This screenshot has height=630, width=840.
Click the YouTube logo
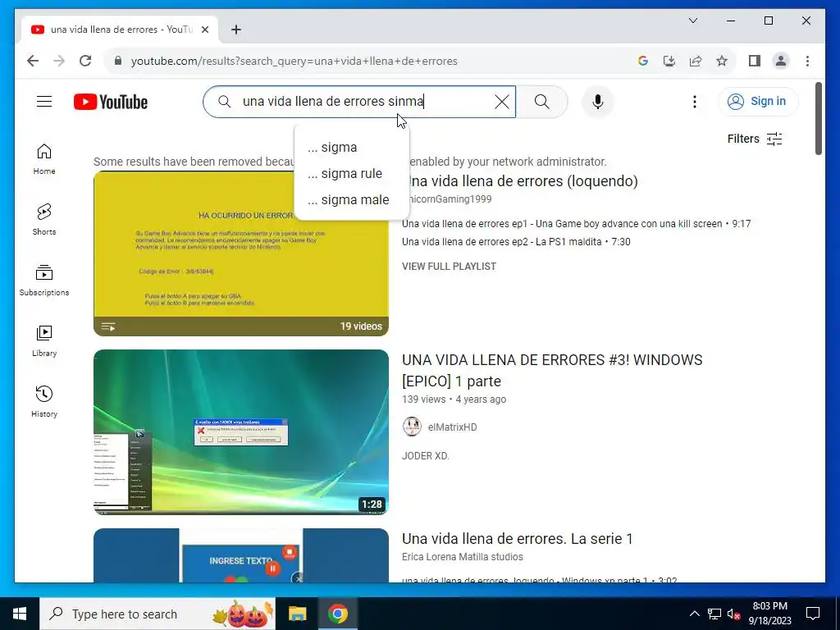tap(111, 102)
